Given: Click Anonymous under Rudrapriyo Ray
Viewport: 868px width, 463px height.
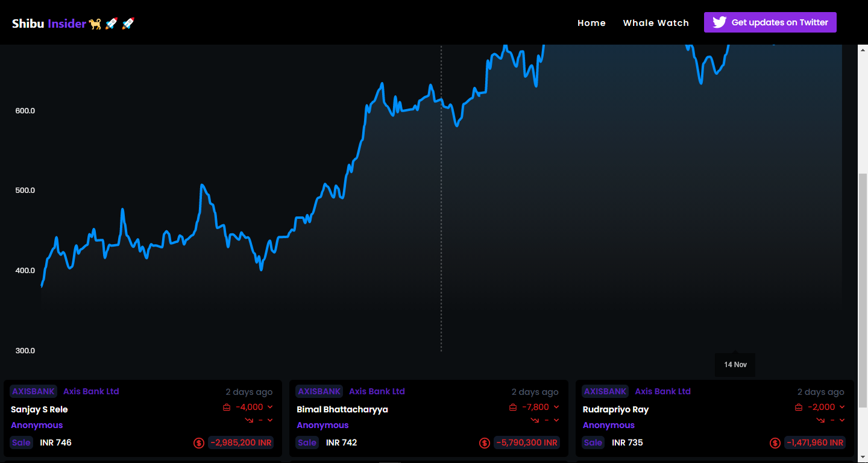Looking at the screenshot, I should click(x=609, y=425).
